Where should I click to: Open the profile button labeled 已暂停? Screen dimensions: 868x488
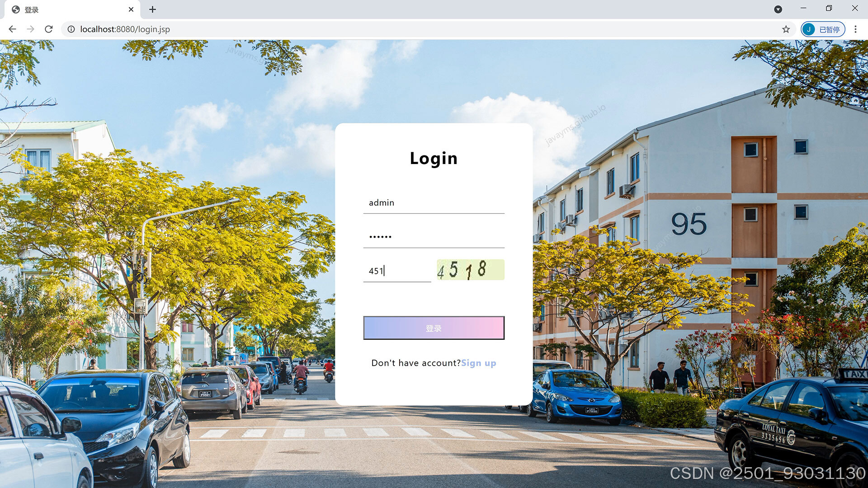tap(823, 29)
